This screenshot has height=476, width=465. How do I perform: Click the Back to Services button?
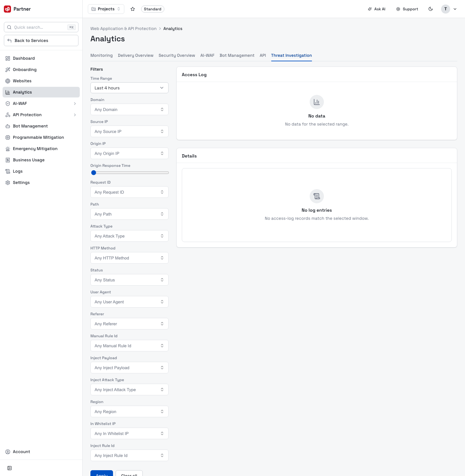coord(41,41)
